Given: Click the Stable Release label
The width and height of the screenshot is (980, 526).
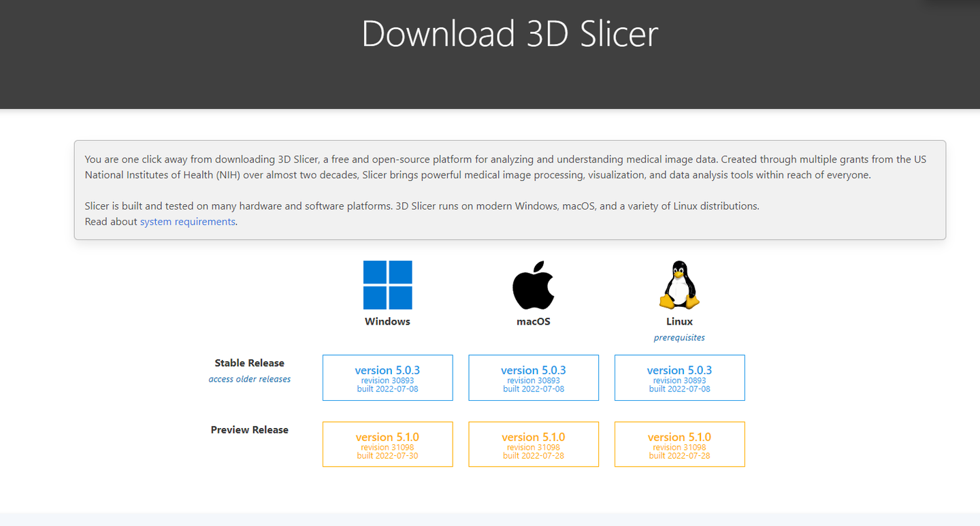Looking at the screenshot, I should pos(250,363).
